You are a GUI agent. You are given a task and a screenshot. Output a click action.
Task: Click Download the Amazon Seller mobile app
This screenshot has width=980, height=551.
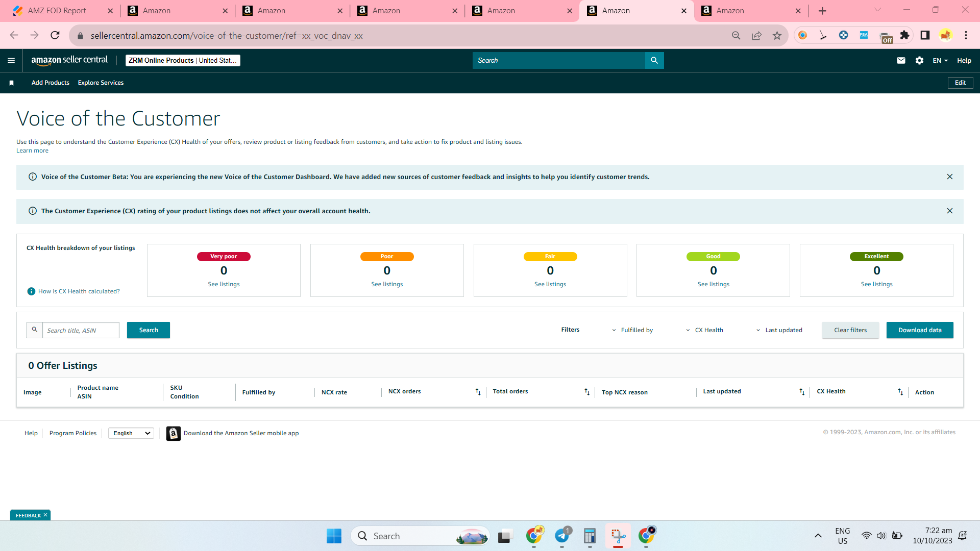pos(241,433)
